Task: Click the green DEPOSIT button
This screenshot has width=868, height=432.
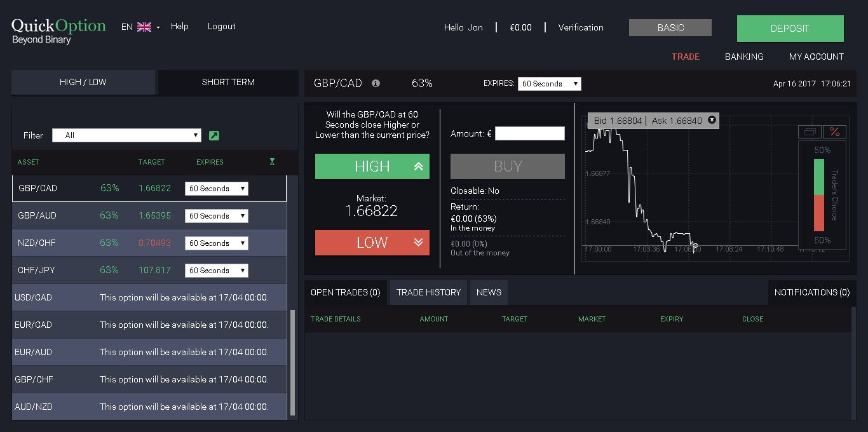Action: (790, 29)
